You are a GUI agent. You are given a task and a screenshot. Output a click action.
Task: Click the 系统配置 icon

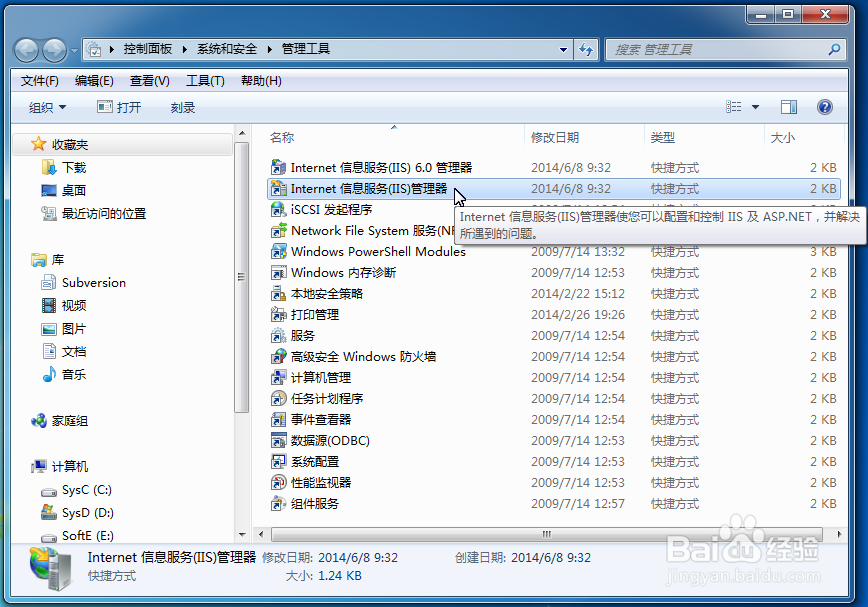pos(278,462)
